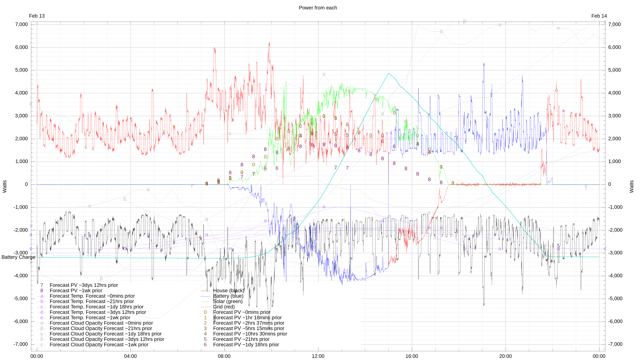Toggle Forecast PV ~3dys 12hrs prior legend entry
Image resolution: width=644 pixels, height=362 pixels.
(x=84, y=285)
